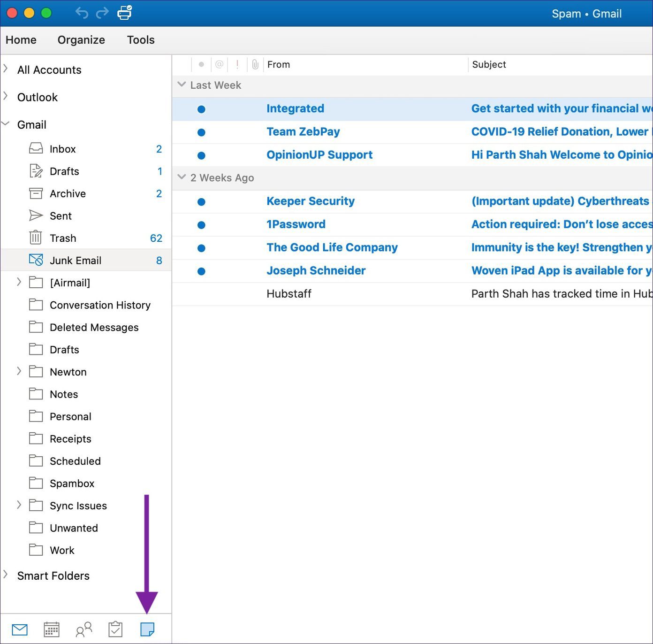Click the Inbox tray icon
653x644 pixels.
point(36,149)
